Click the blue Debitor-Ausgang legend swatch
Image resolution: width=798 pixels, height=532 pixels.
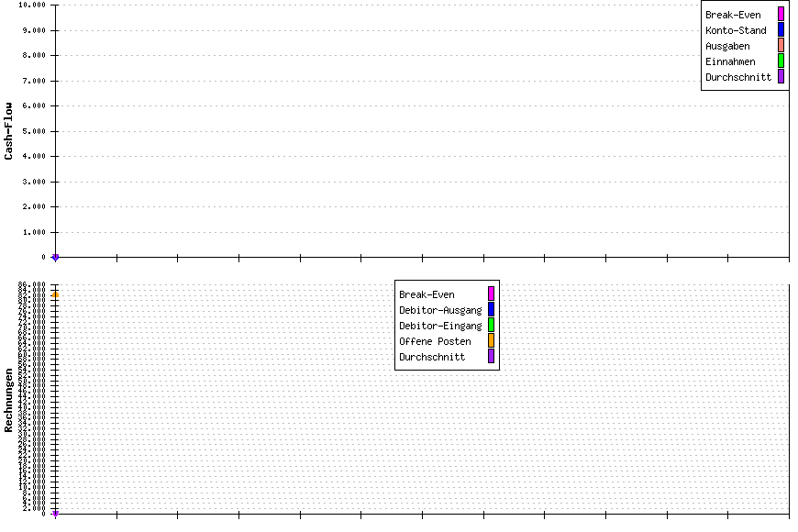(x=491, y=310)
